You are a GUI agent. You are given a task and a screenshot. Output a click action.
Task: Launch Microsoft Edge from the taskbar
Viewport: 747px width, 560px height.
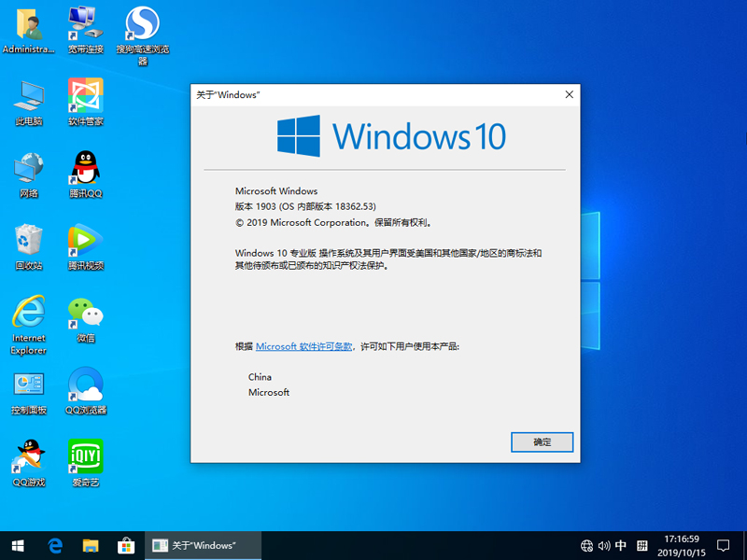pos(55,545)
